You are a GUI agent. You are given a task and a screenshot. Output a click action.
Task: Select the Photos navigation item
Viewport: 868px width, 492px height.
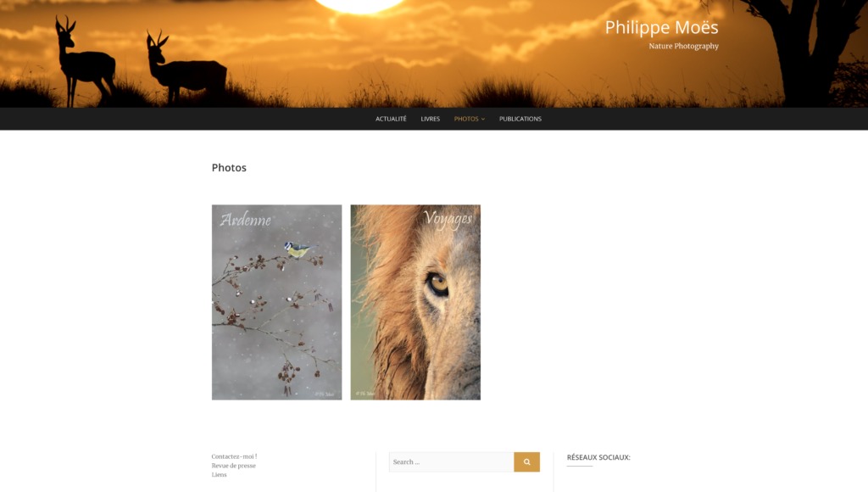point(466,119)
